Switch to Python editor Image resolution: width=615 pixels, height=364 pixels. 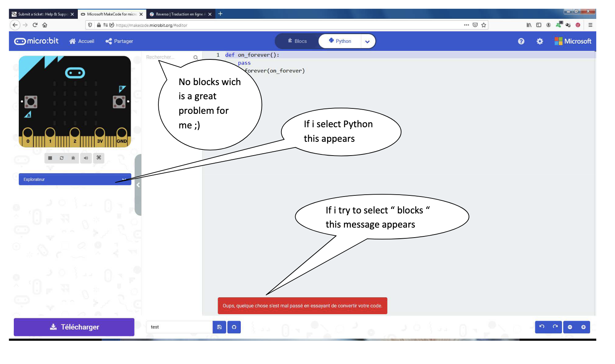click(340, 41)
